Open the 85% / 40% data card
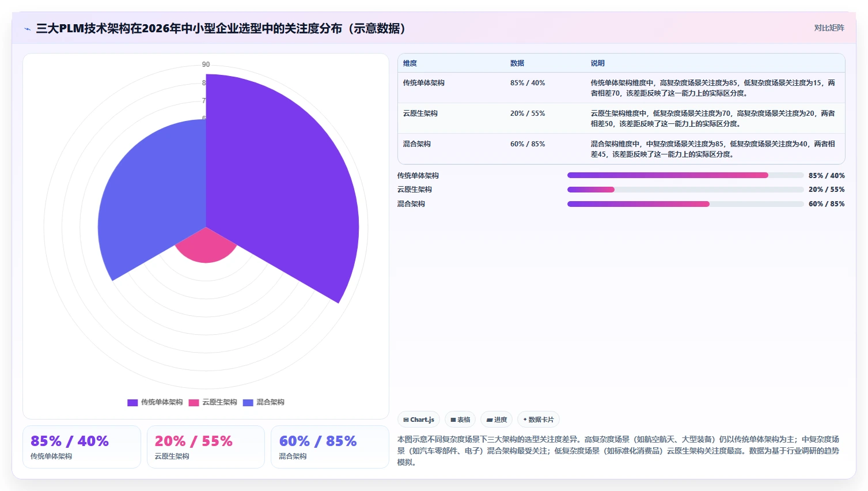Screen dimensions: 868x491 click(82, 447)
